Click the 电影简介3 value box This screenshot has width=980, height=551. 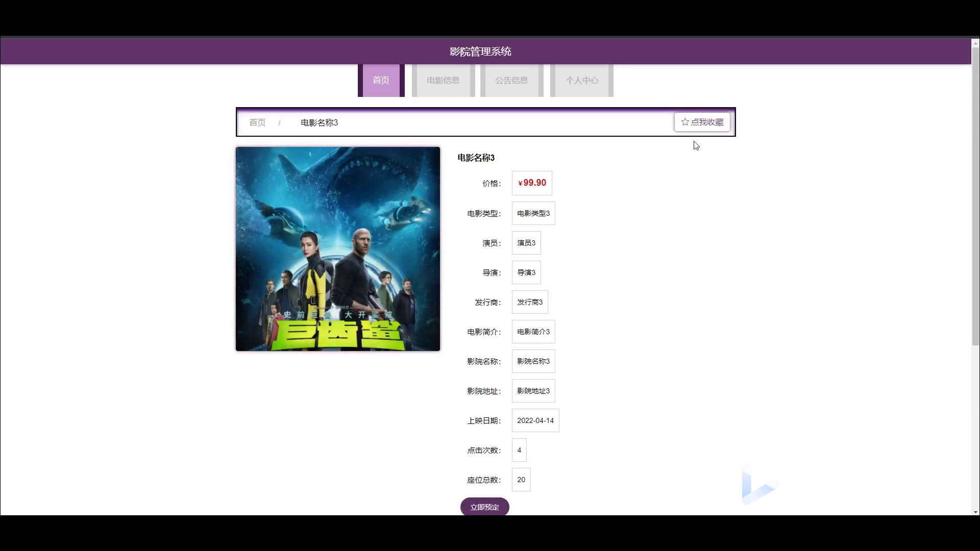tap(533, 332)
